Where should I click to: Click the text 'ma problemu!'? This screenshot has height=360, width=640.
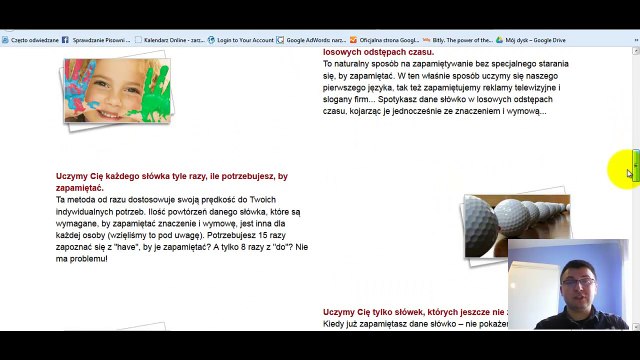pyautogui.click(x=82, y=259)
